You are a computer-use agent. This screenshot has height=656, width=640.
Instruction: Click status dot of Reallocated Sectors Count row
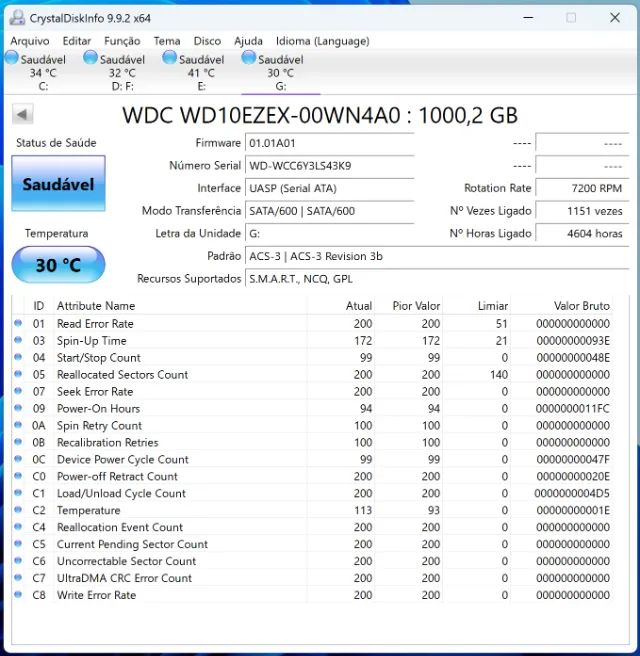(x=18, y=374)
